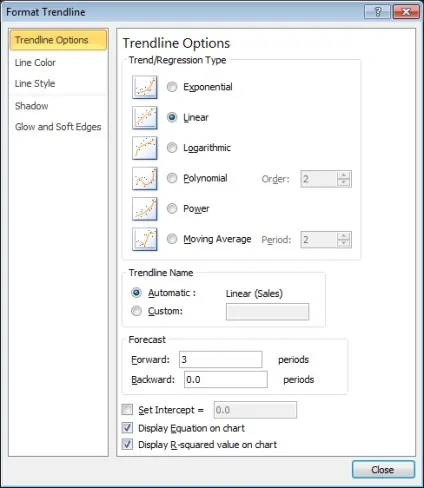
Task: Enable the Set Intercept checkbox
Action: point(127,410)
